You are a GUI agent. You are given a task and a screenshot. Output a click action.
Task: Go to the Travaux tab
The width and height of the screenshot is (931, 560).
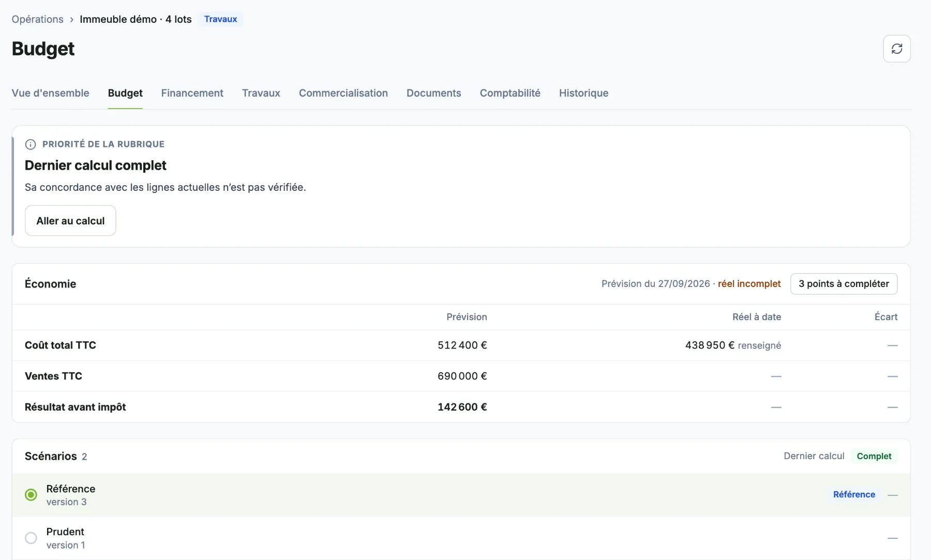(261, 93)
